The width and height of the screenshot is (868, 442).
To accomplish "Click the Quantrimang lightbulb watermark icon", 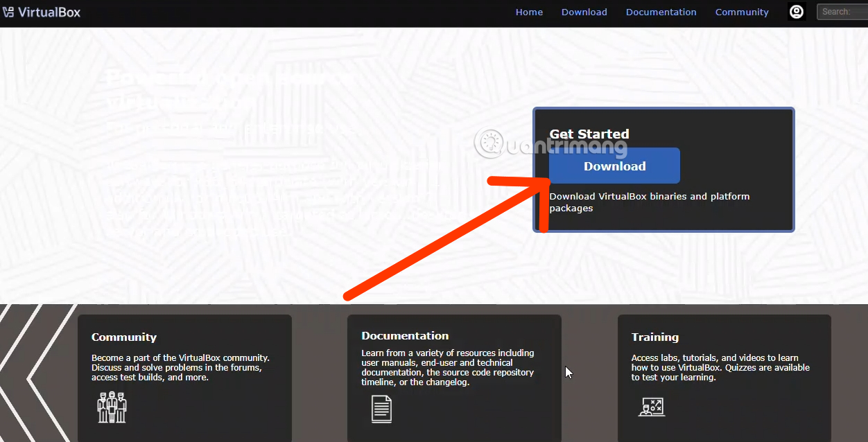I will click(490, 143).
